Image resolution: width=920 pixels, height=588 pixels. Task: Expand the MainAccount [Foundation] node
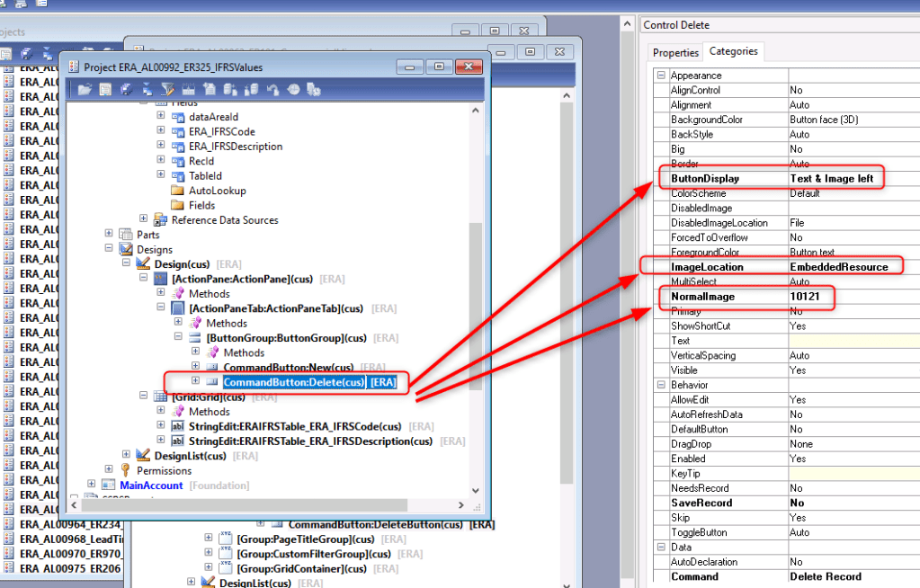point(91,485)
